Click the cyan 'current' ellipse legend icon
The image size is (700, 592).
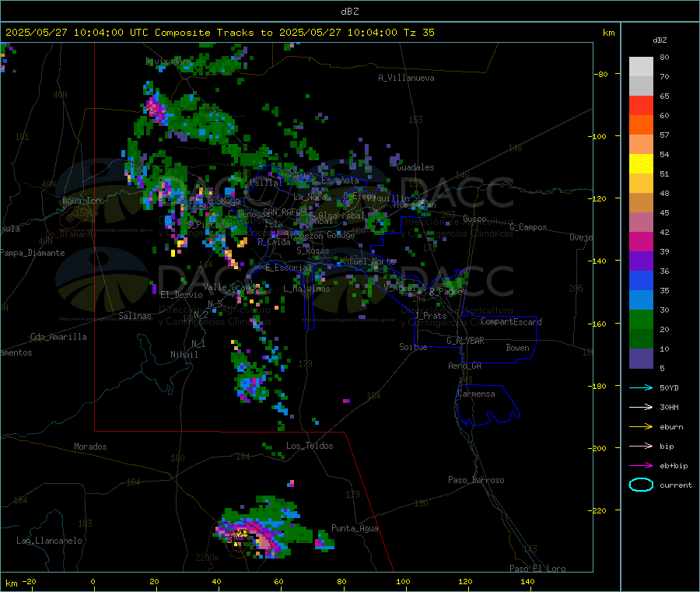pyautogui.click(x=641, y=485)
